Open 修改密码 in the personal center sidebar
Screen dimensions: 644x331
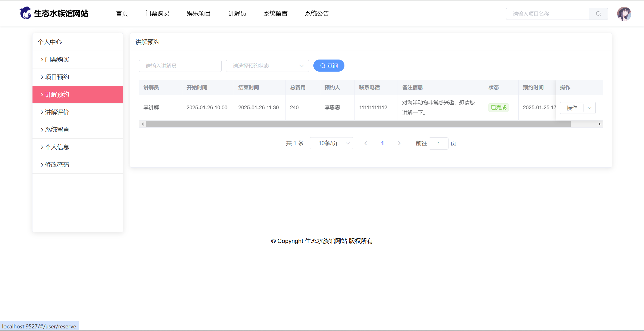pos(57,164)
